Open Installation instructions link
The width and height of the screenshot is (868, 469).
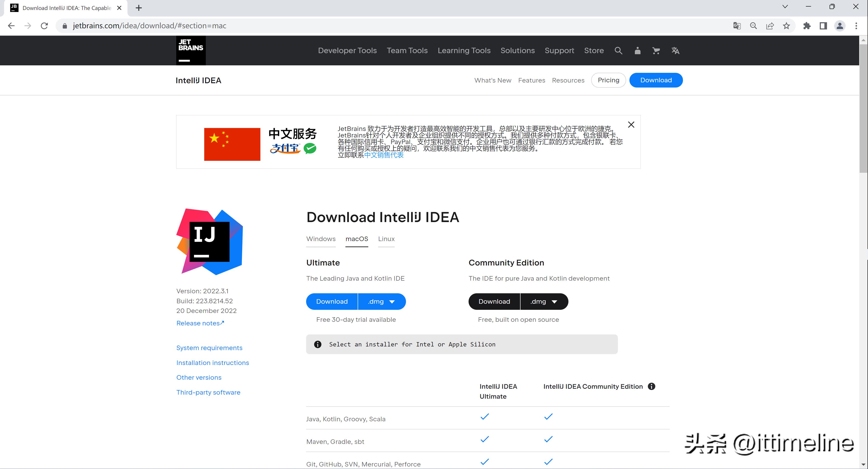point(213,363)
